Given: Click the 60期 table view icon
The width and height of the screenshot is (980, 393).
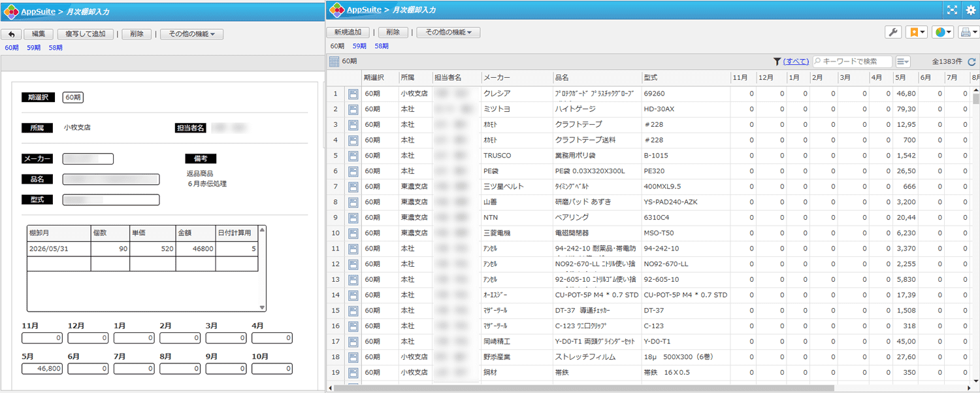Looking at the screenshot, I should pyautogui.click(x=334, y=61).
